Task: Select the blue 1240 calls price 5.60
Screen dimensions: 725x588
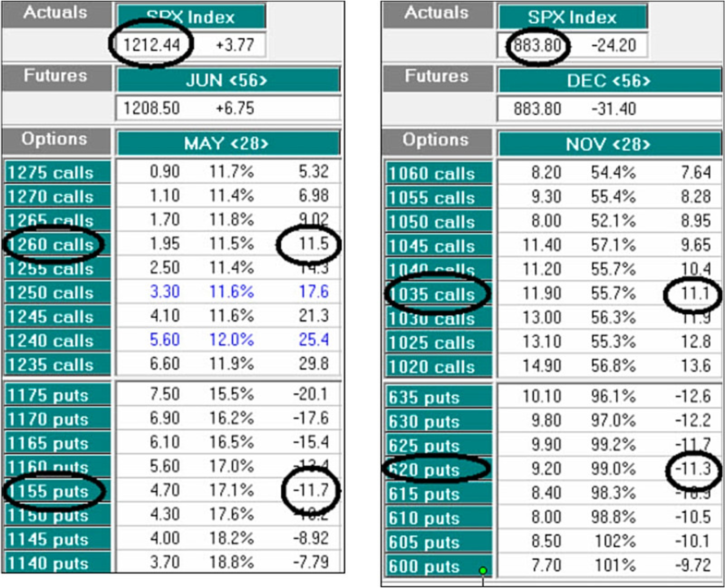Action: (165, 340)
